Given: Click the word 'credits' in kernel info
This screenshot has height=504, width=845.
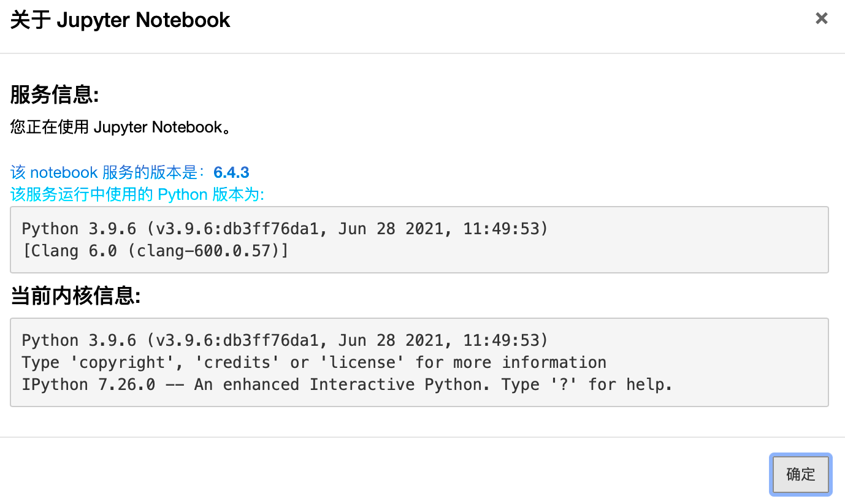Looking at the screenshot, I should coord(237,363).
